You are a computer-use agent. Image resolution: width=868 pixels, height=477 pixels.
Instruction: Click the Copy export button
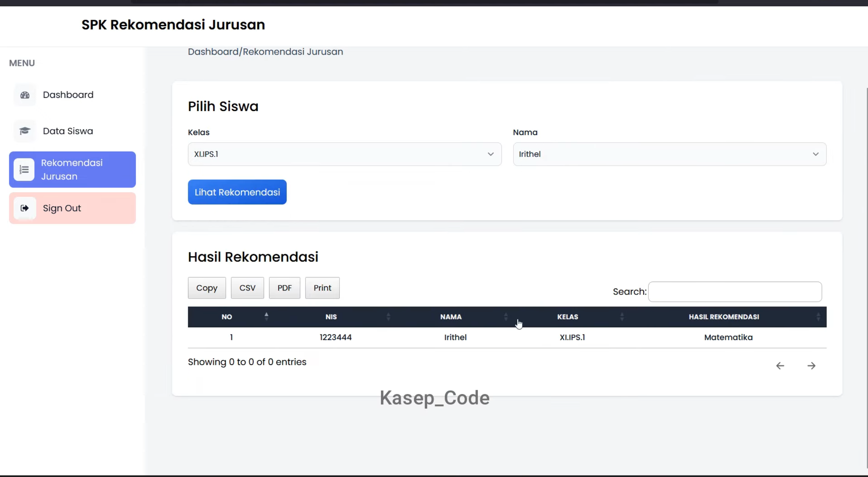[x=207, y=288]
